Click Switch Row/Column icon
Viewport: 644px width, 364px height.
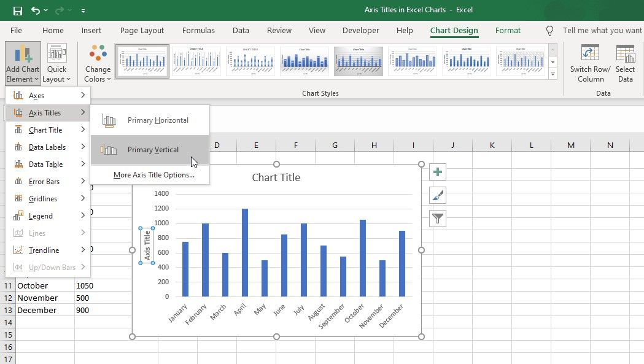pos(591,63)
